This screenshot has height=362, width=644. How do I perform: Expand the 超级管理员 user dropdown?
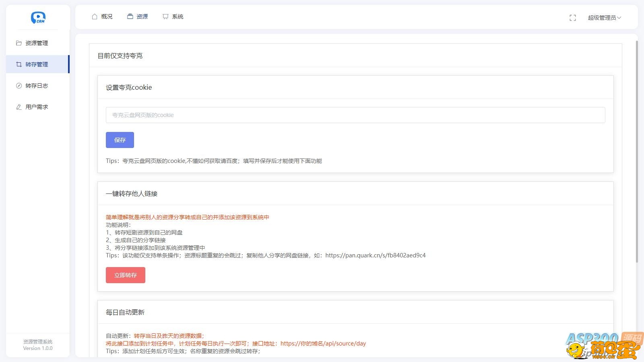click(605, 18)
